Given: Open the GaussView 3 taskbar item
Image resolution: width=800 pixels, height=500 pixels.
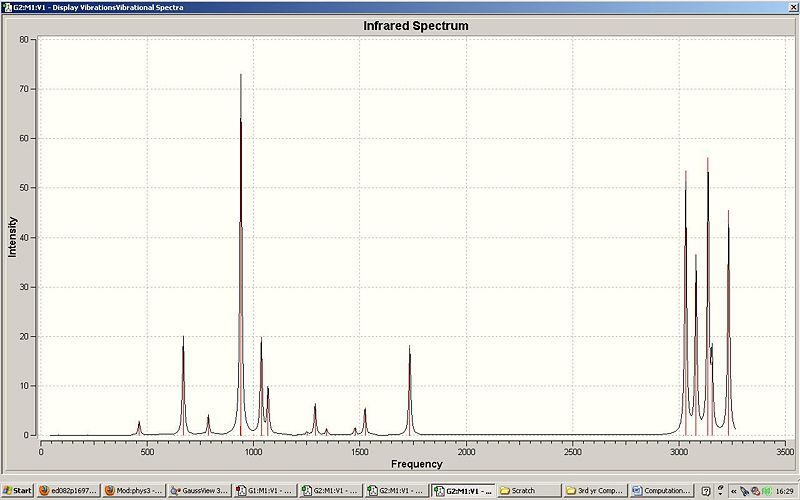Looking at the screenshot, I should click(199, 491).
